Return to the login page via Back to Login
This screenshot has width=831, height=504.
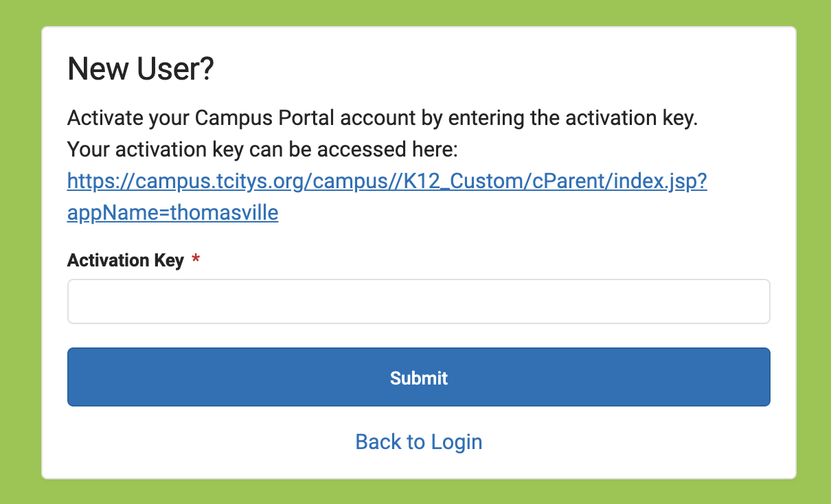(x=418, y=442)
